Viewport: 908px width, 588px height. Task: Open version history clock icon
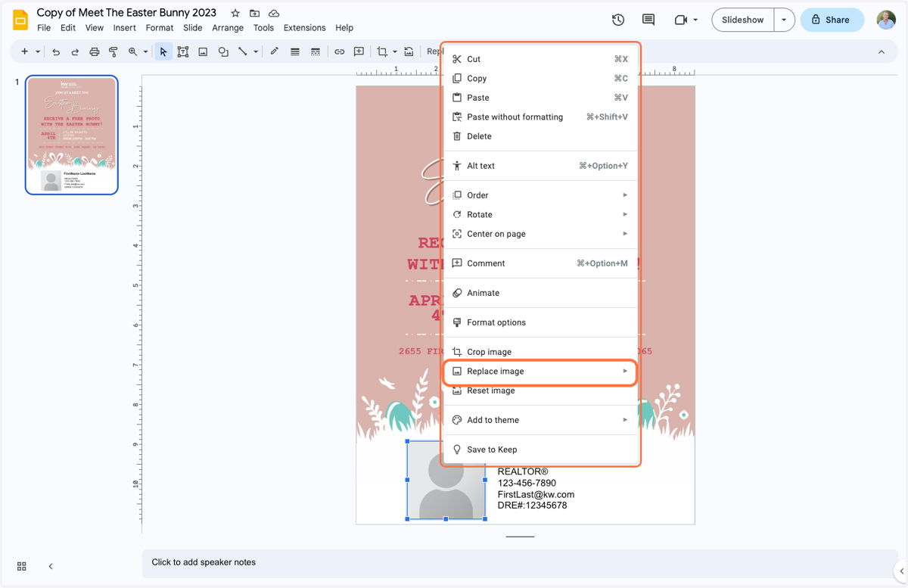pos(618,20)
